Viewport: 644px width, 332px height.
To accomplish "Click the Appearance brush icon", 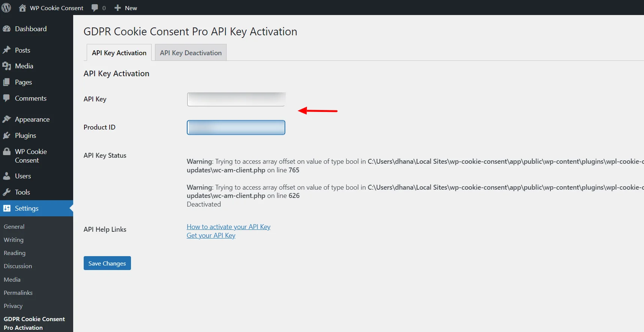I will coord(7,119).
